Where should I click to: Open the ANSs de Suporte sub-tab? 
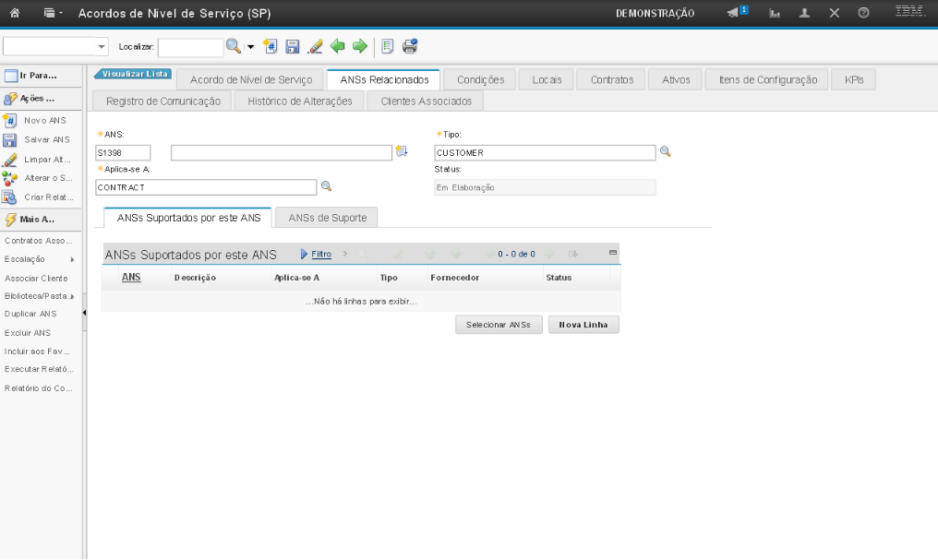[327, 218]
